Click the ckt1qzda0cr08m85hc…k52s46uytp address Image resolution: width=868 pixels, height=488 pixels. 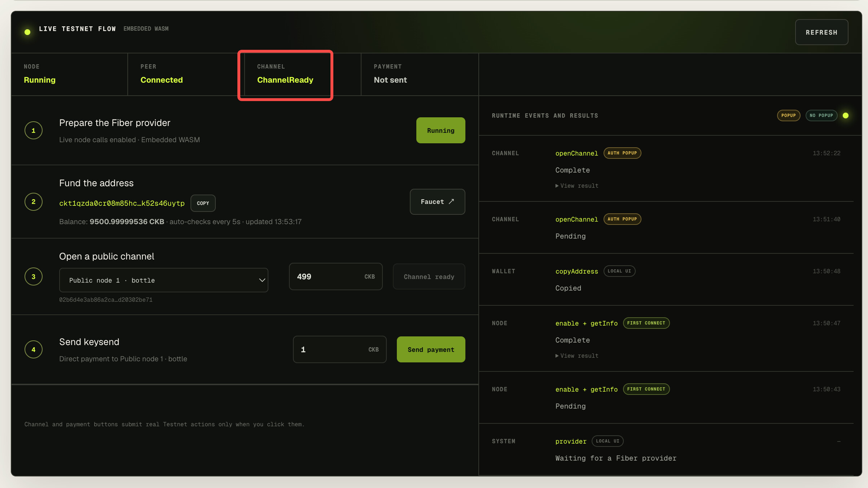click(x=122, y=203)
